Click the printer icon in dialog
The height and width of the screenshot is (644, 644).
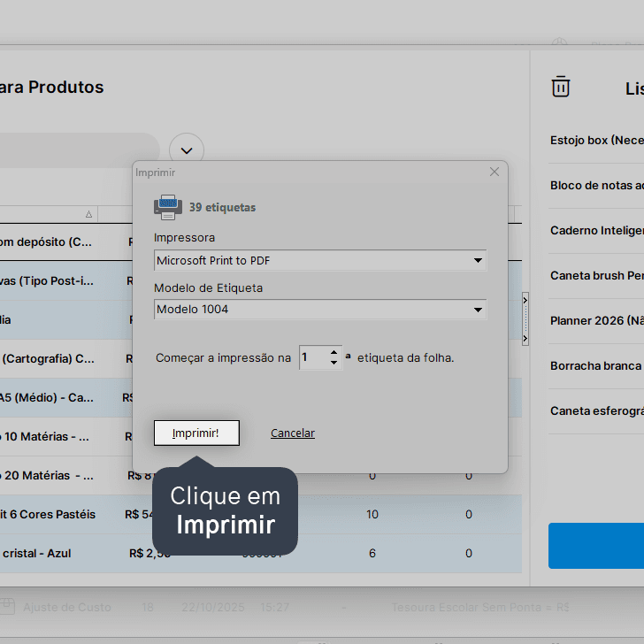pyautogui.click(x=168, y=207)
